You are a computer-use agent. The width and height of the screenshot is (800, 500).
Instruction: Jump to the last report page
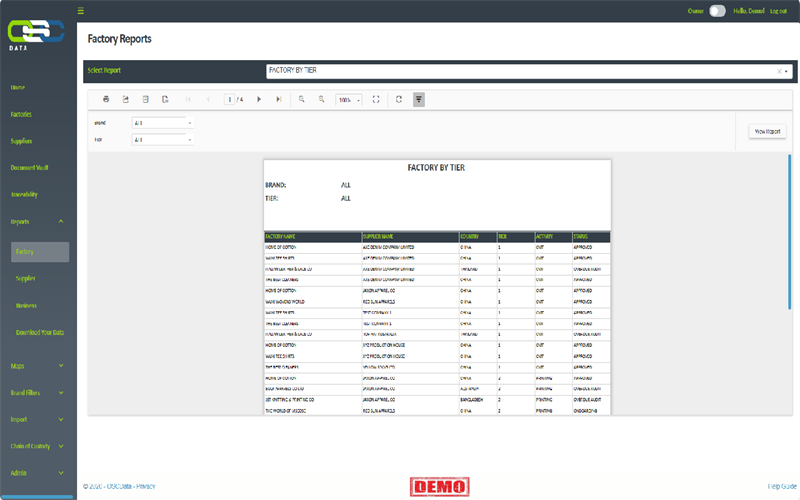tap(279, 99)
